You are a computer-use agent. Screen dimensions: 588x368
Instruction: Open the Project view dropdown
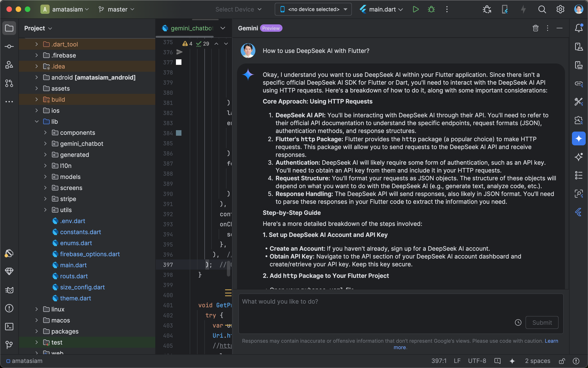point(38,28)
